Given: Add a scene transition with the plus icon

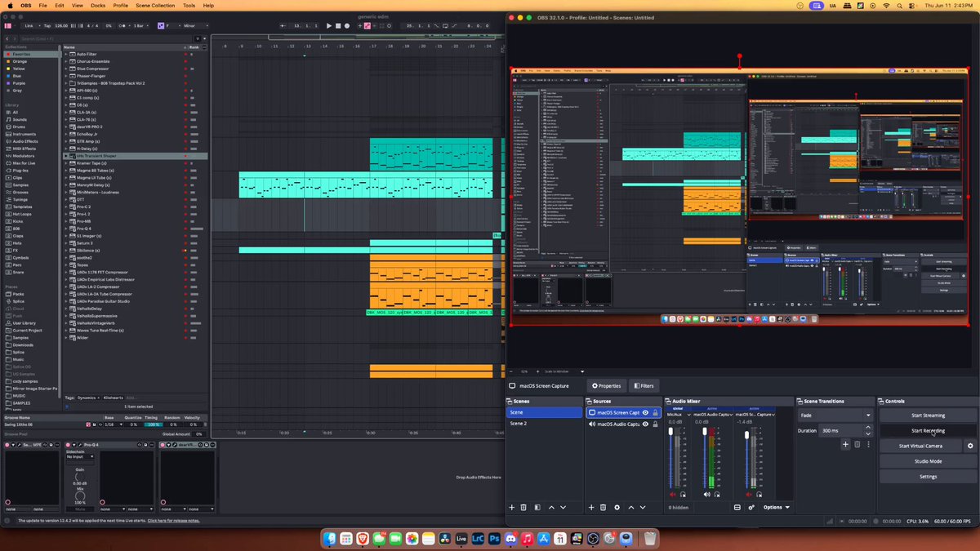Looking at the screenshot, I should click(x=845, y=444).
